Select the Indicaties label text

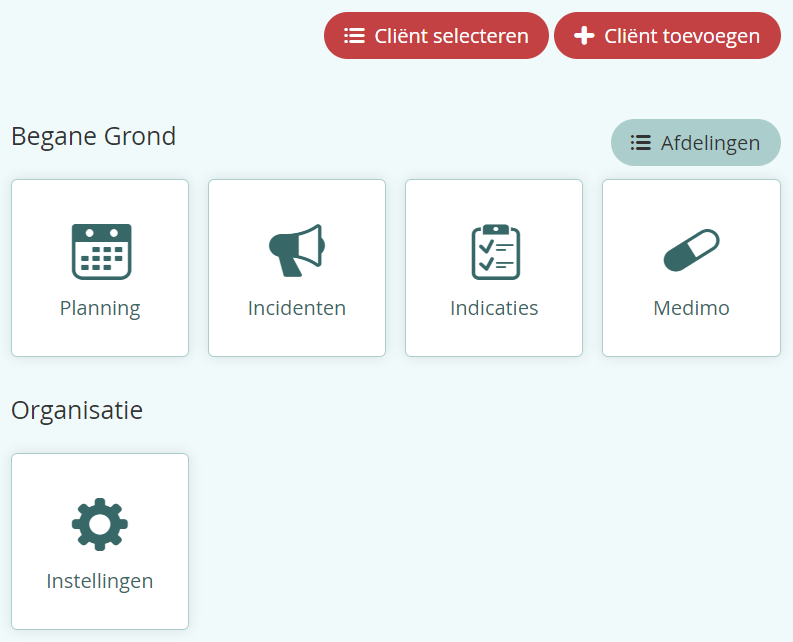pyautogui.click(x=494, y=308)
